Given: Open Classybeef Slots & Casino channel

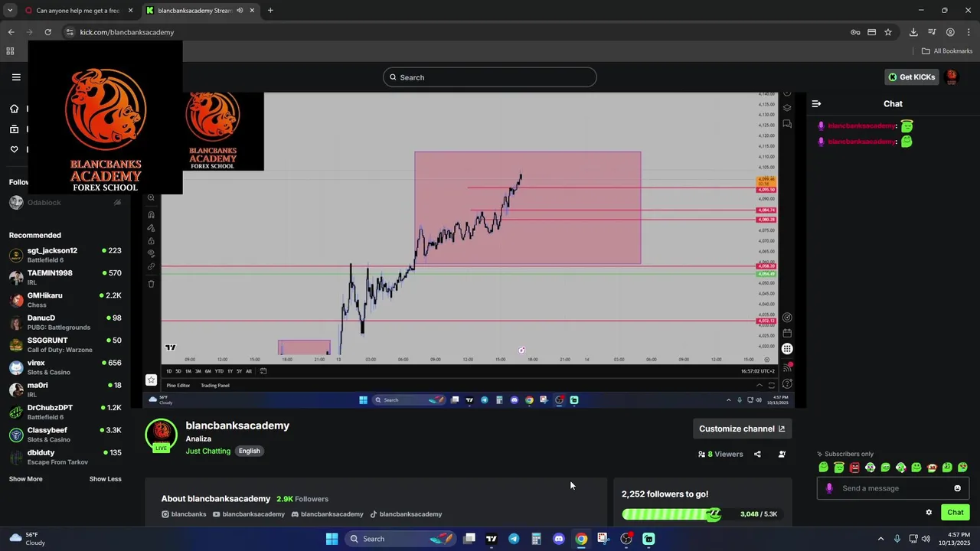Looking at the screenshot, I should tap(65, 435).
